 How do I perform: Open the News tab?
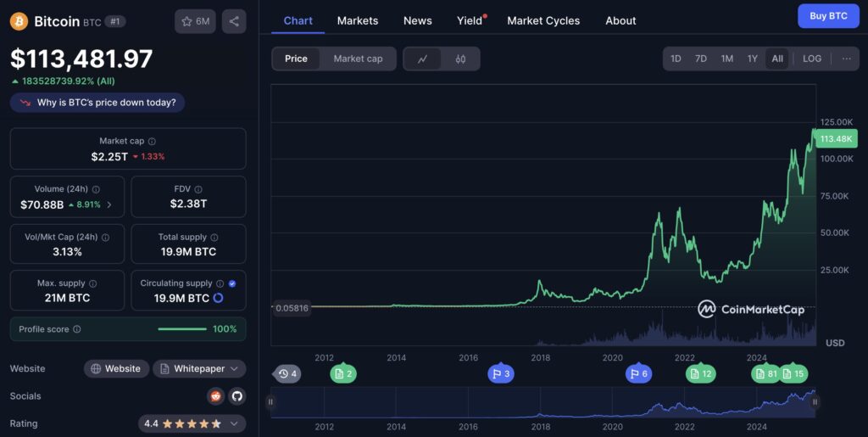[x=417, y=21]
